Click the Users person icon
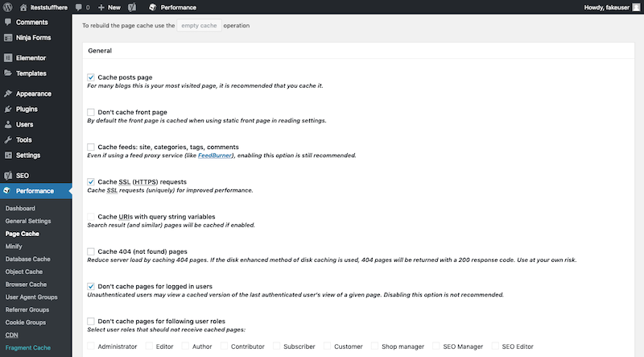The height and width of the screenshot is (357, 644). pyautogui.click(x=8, y=124)
